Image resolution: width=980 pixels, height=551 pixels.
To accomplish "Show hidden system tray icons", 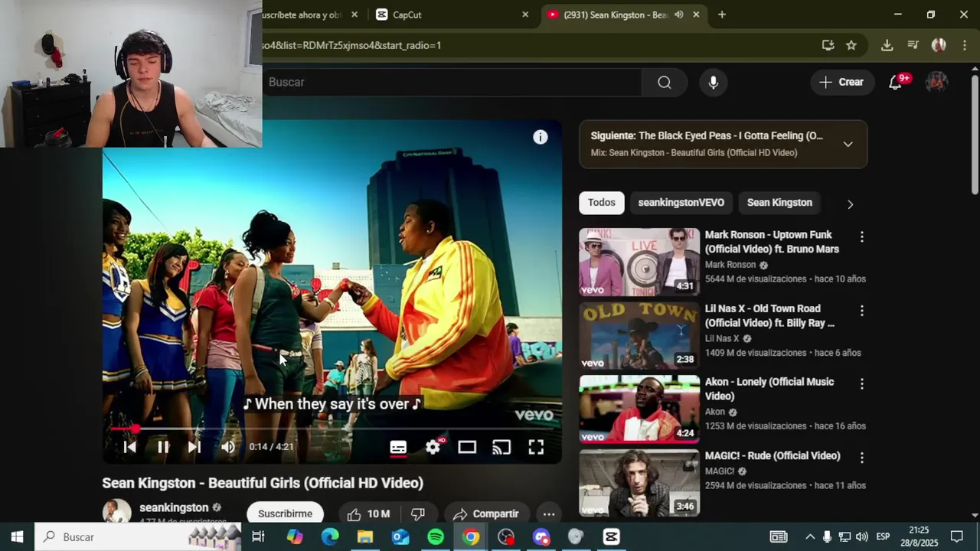I will coord(809,537).
